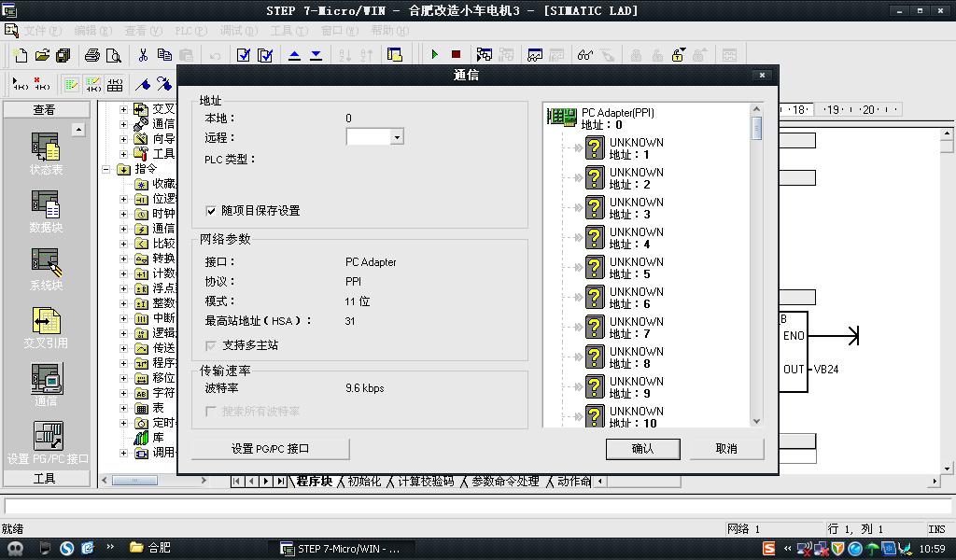The image size is (956, 560).
Task: Click the tree horizontal scrollbar thumb
Action: 134,481
